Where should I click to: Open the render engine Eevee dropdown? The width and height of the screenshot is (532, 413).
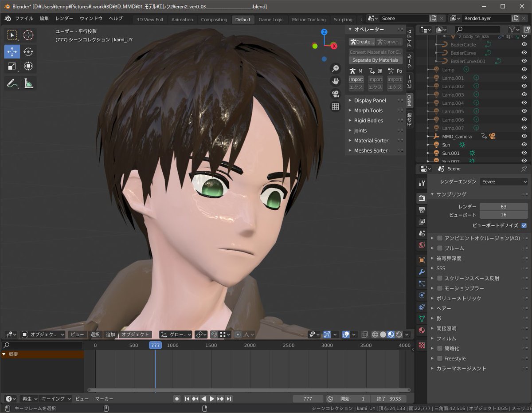(504, 182)
